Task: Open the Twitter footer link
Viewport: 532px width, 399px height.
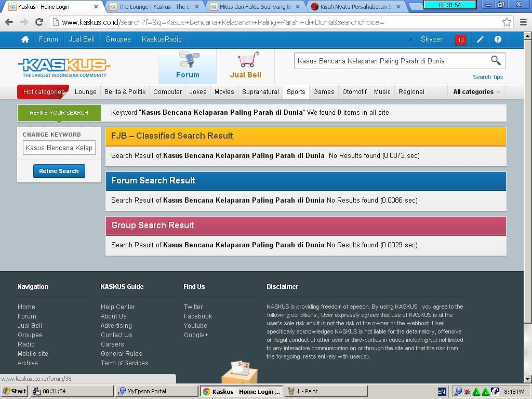Action: click(193, 307)
